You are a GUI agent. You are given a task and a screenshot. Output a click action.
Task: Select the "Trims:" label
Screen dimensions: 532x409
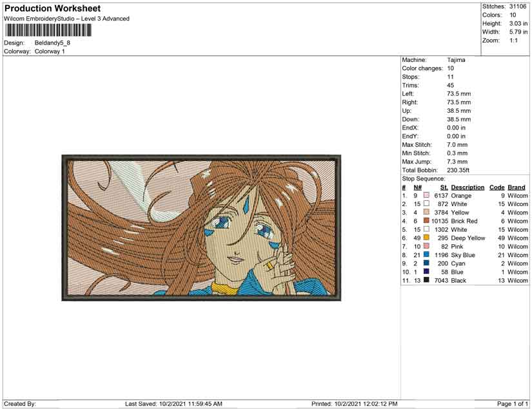click(x=410, y=86)
